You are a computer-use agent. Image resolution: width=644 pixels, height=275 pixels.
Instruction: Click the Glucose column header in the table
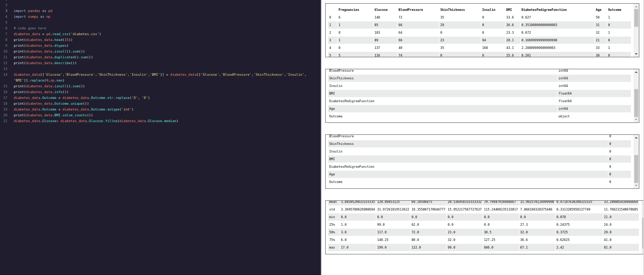point(381,10)
